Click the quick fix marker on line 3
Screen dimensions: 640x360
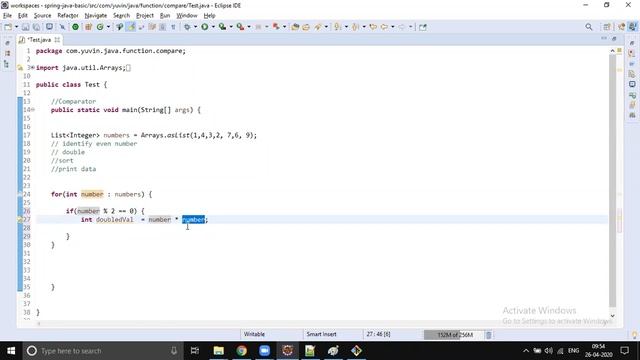pos(20,68)
